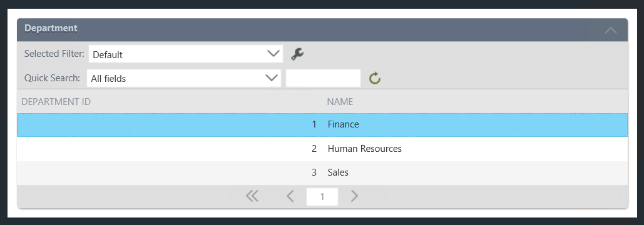644x225 pixels.
Task: Go to next page arrow
Action: [x=354, y=196]
